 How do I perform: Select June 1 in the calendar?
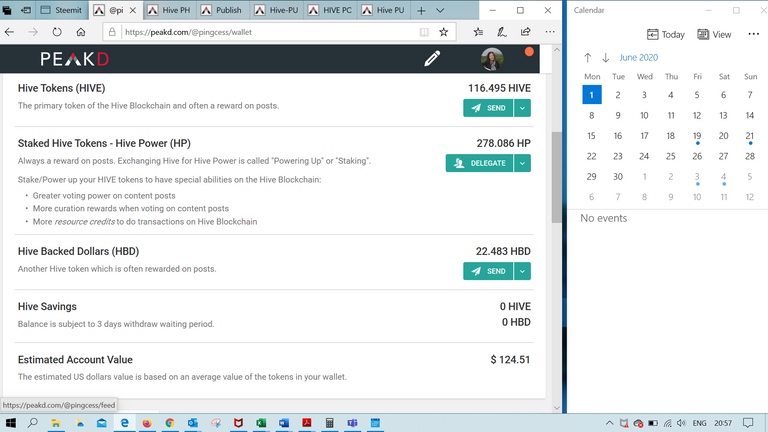pyautogui.click(x=592, y=95)
